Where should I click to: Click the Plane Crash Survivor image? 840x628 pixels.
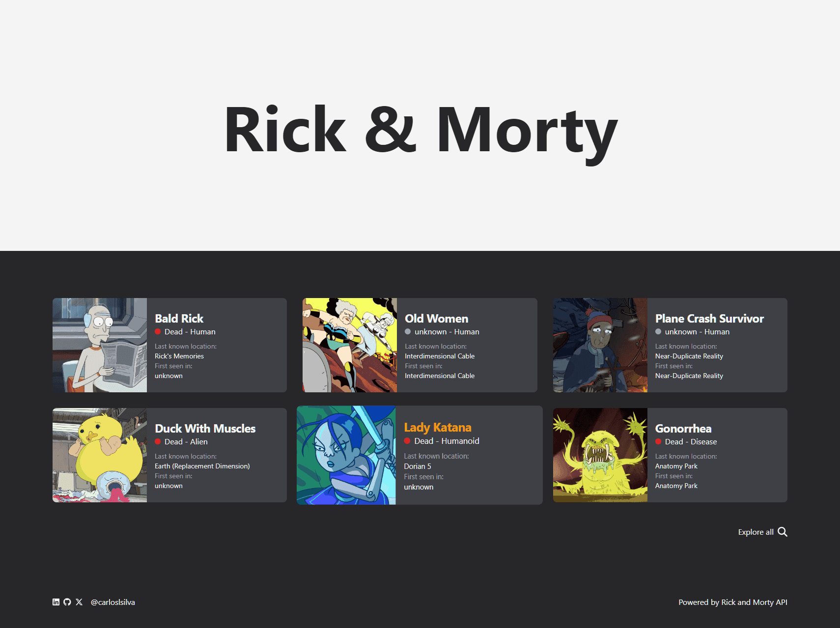point(600,345)
